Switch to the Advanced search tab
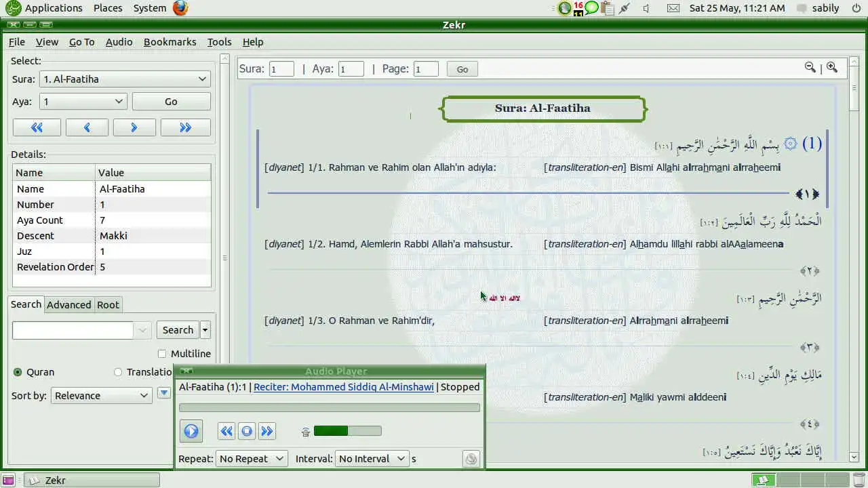Screen dimensions: 868x488 (68, 305)
